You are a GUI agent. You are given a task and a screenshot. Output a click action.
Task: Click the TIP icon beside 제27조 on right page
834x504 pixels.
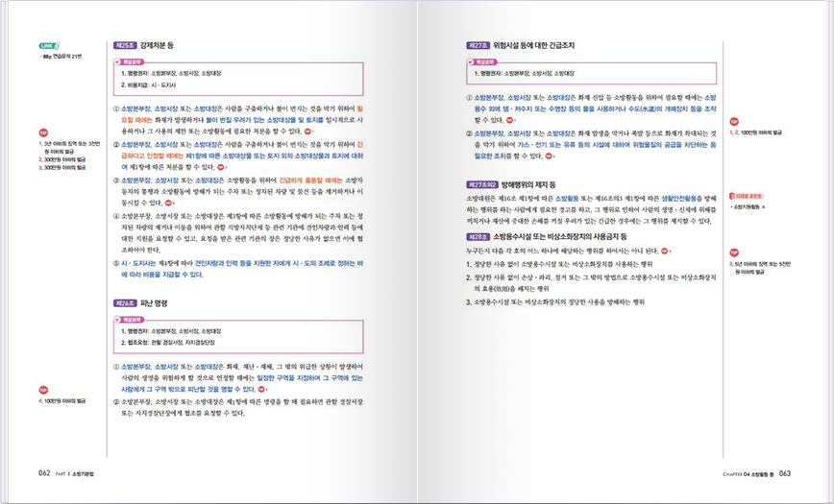tap(734, 122)
